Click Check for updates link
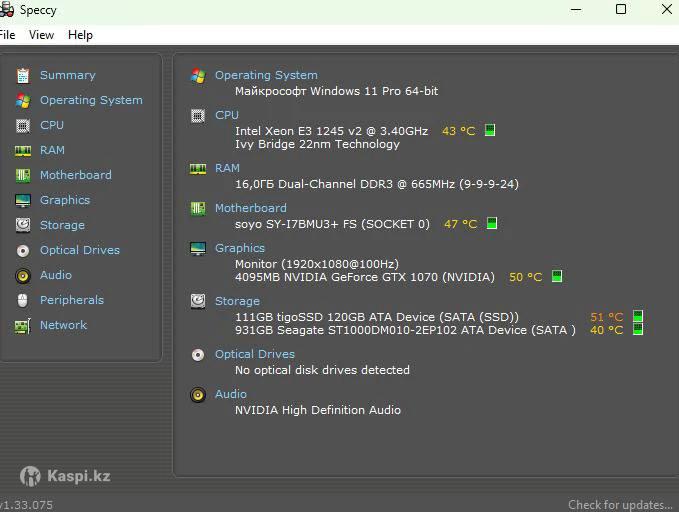This screenshot has width=679, height=512. pos(620,505)
